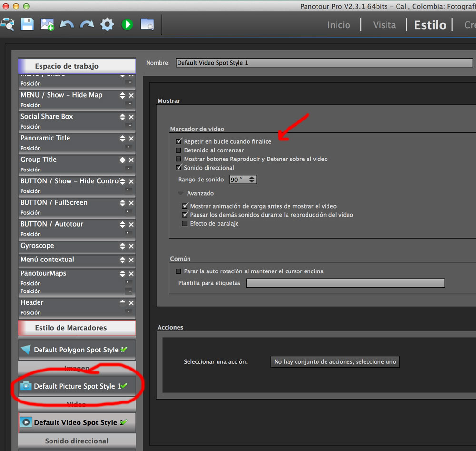
Task: Click reorder arrows on Gyroscope item
Action: pyautogui.click(x=122, y=246)
